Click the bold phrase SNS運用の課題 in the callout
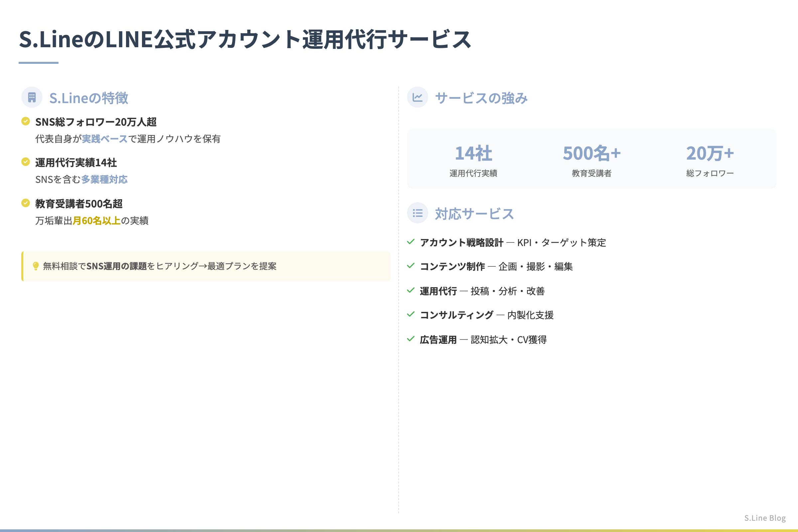The height and width of the screenshot is (532, 798). 116,266
